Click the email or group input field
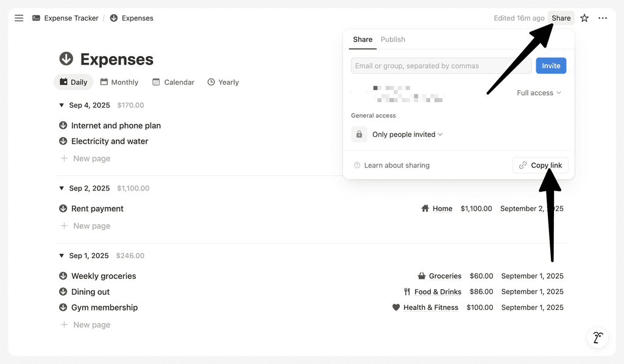 [x=440, y=65]
